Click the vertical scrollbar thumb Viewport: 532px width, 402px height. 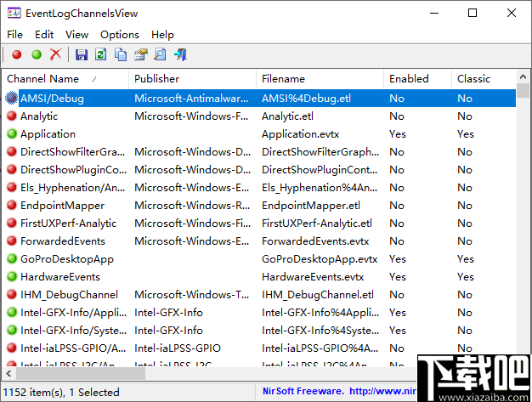click(x=523, y=91)
